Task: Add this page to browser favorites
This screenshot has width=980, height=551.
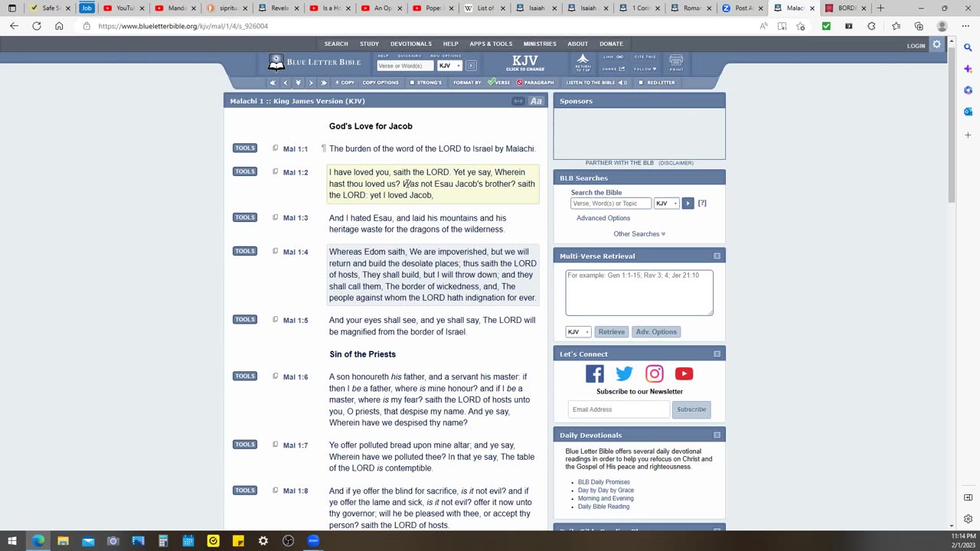Action: pos(800,26)
